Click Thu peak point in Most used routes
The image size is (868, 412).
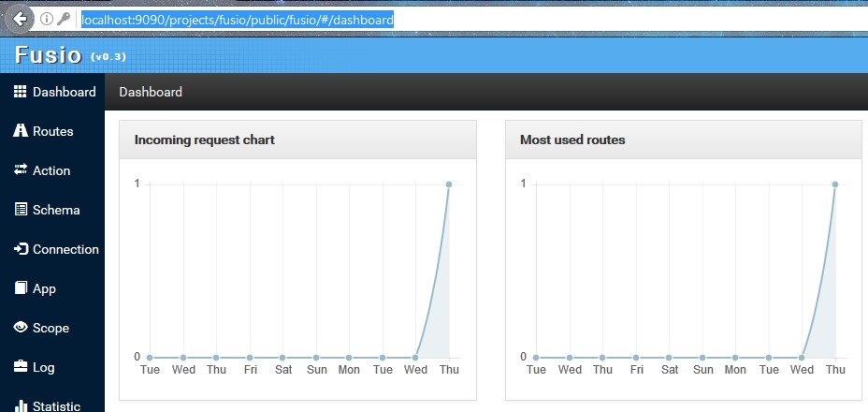[x=834, y=184]
